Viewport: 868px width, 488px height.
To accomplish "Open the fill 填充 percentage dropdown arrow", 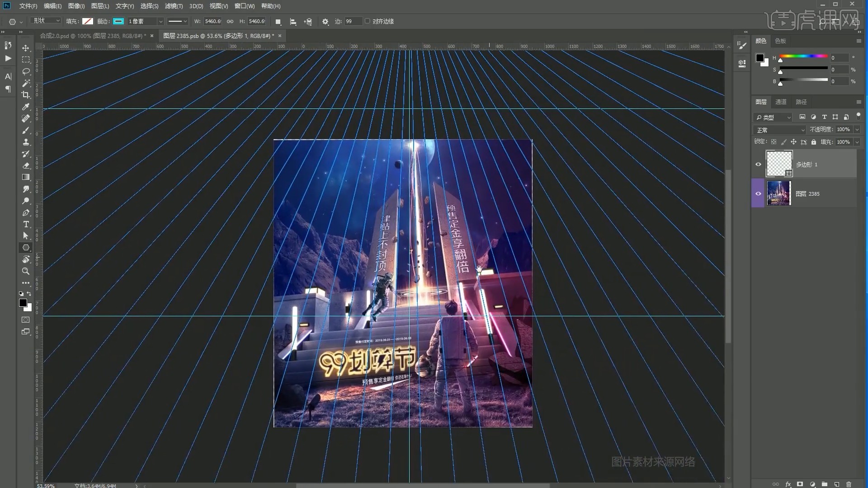I will click(857, 142).
